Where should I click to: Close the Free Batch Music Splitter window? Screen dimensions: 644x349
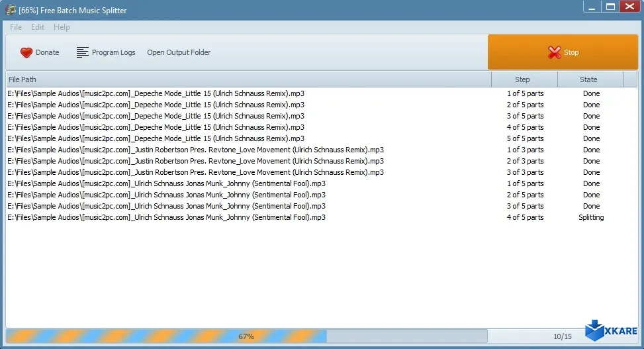(629, 7)
